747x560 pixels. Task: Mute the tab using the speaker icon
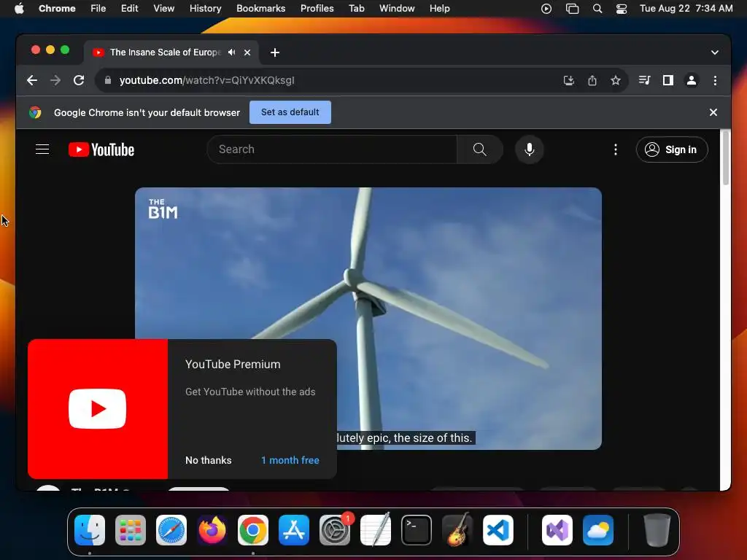pos(231,52)
